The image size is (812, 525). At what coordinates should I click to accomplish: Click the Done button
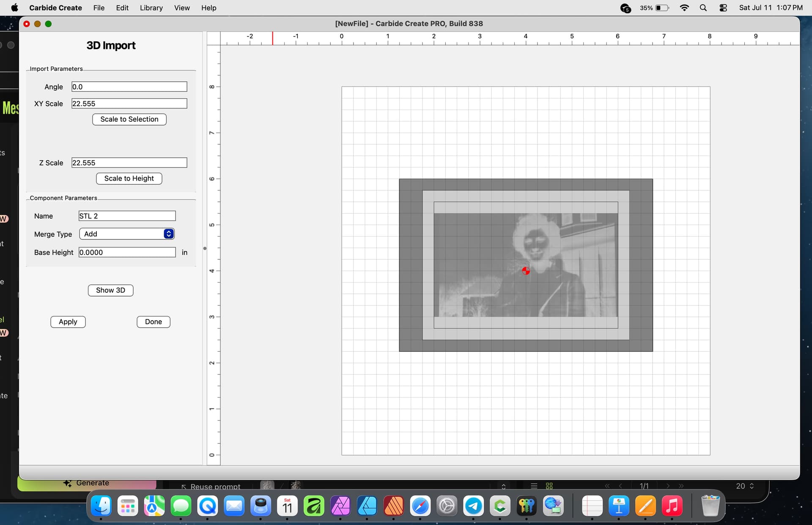[x=154, y=322]
